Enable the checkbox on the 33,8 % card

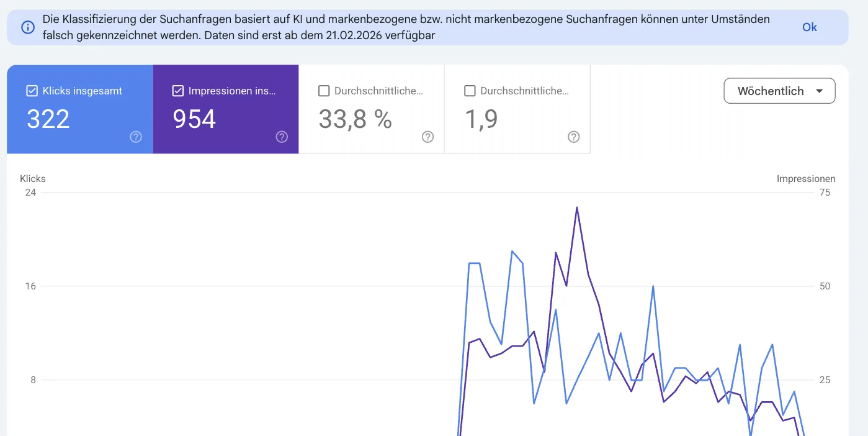click(324, 91)
